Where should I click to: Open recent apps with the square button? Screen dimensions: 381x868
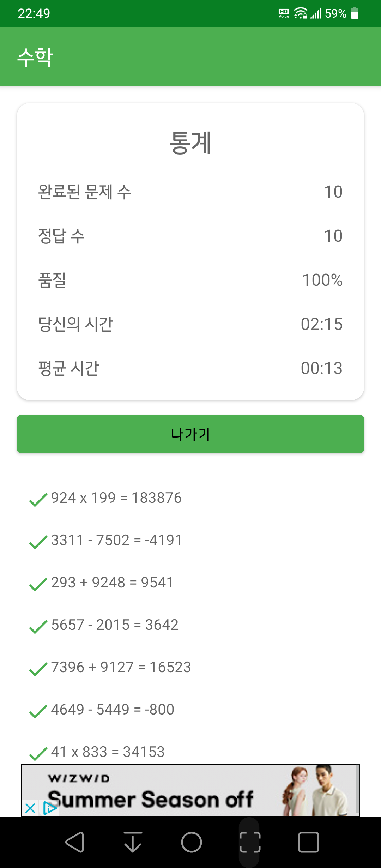tap(309, 842)
